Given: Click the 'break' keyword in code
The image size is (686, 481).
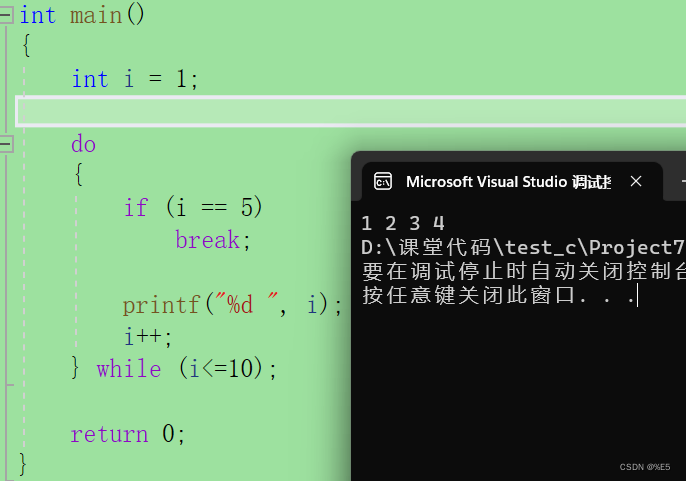Looking at the screenshot, I should 208,240.
